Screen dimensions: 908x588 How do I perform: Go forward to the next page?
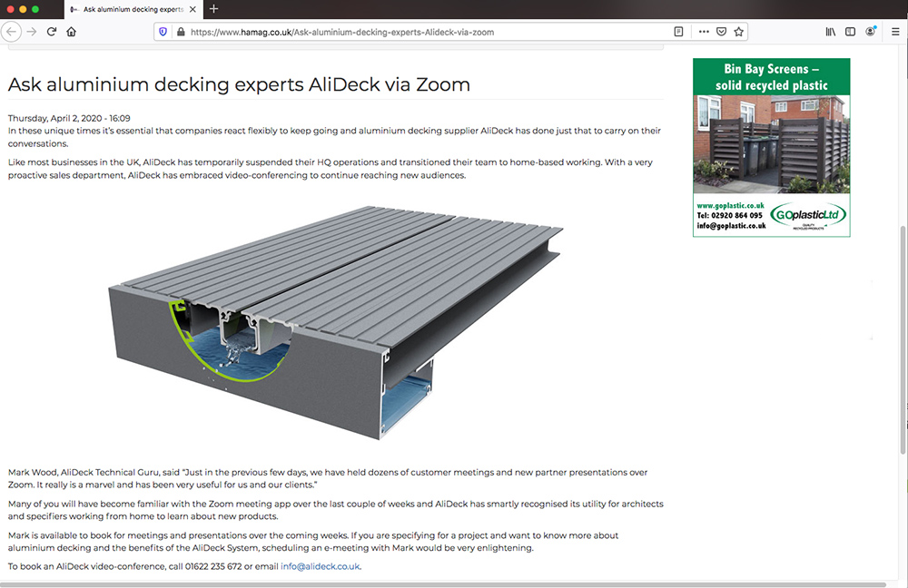(32, 32)
